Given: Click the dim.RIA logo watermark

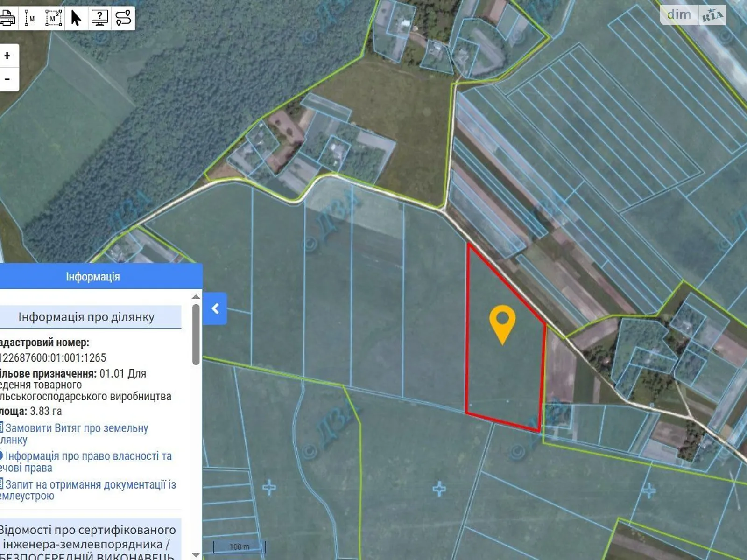Looking at the screenshot, I should pos(693,15).
